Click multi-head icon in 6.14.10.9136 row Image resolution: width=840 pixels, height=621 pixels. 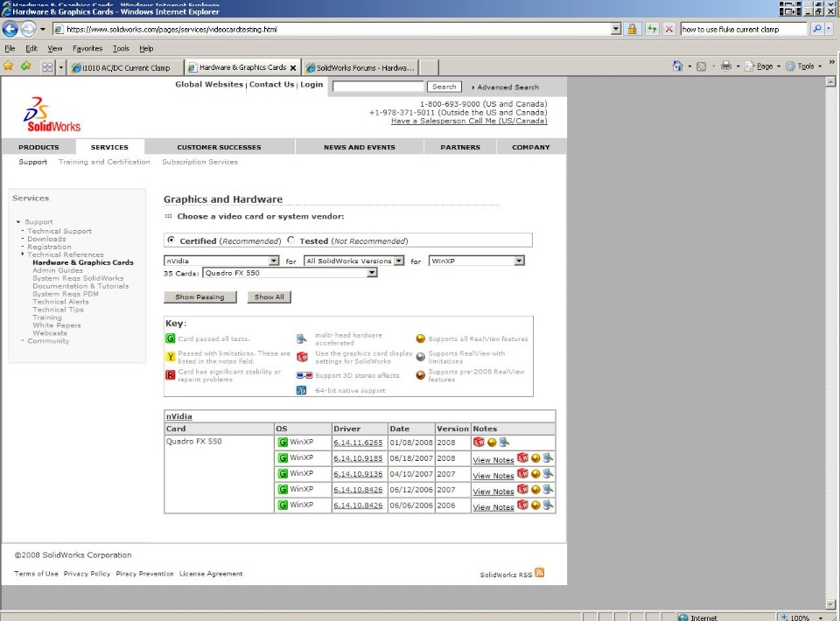pyautogui.click(x=548, y=473)
